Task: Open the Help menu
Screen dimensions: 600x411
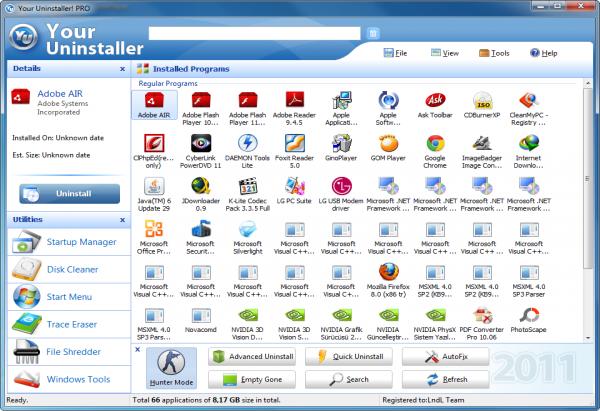Action: (x=543, y=53)
